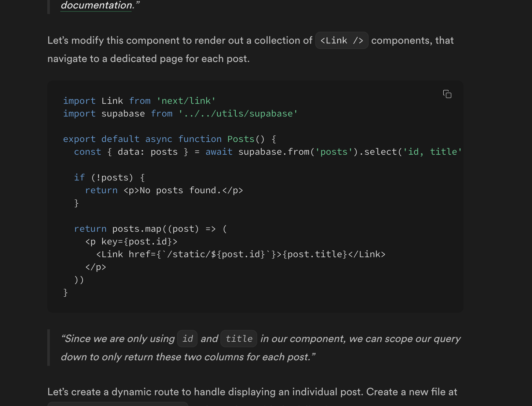Select the id inline code chip
The width and height of the screenshot is (532, 406).
[x=187, y=339]
